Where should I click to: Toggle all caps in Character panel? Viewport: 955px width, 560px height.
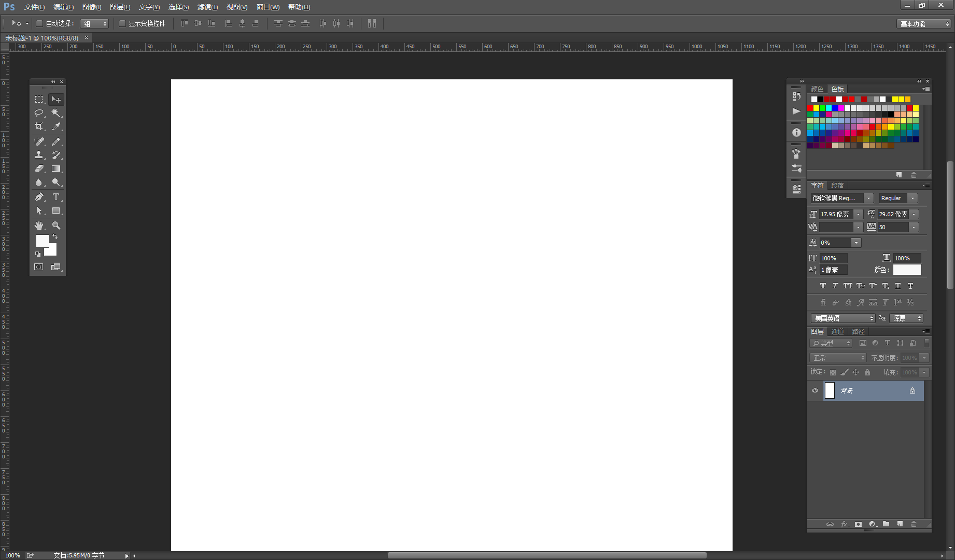(x=848, y=286)
